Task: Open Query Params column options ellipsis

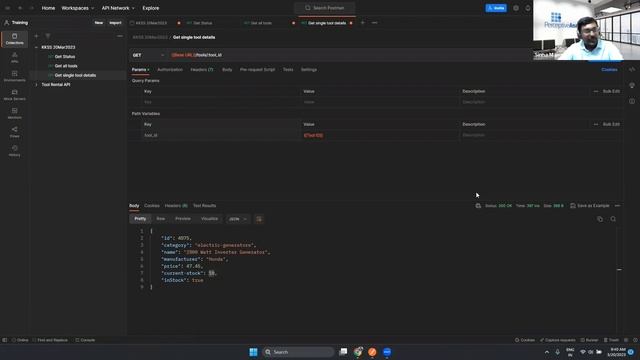Action: click(x=596, y=91)
